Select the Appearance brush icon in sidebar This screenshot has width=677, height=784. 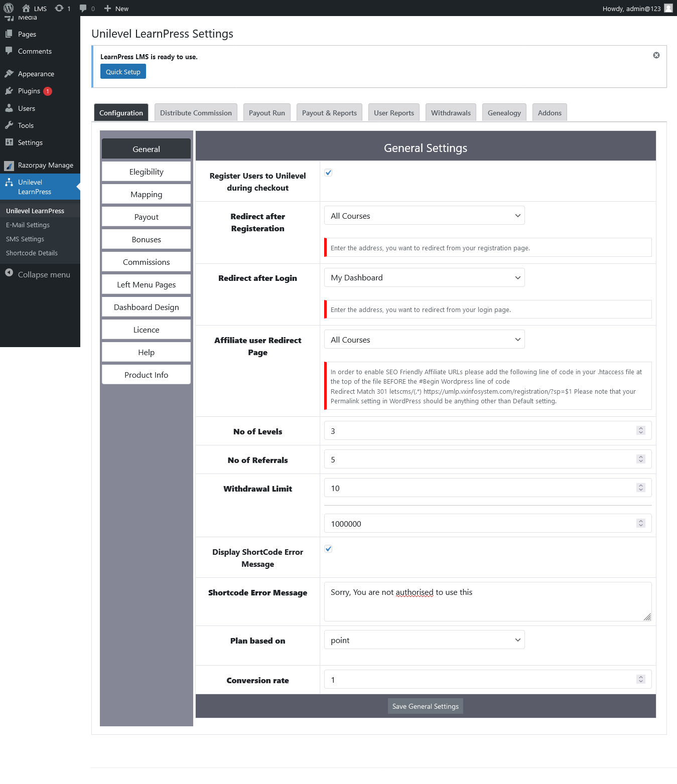10,73
